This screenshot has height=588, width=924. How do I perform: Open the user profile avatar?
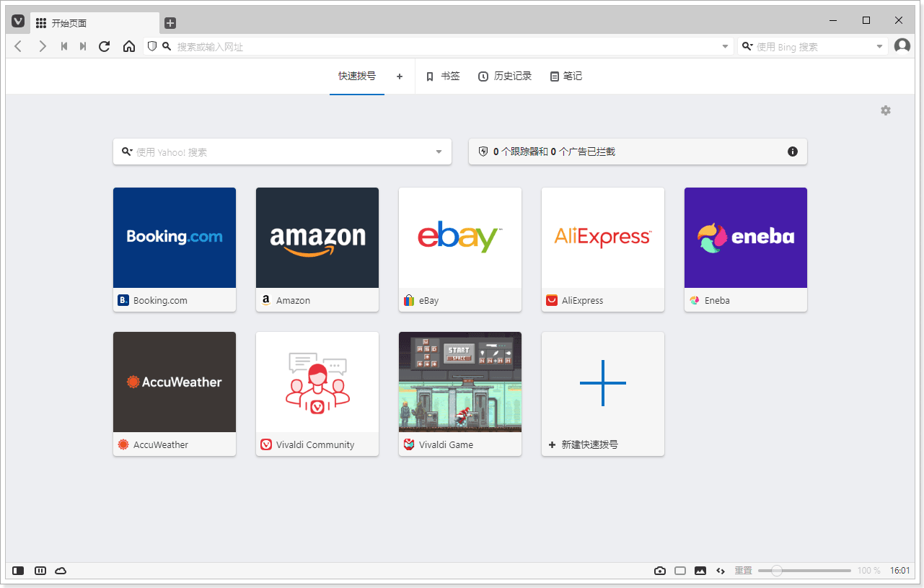(x=902, y=46)
